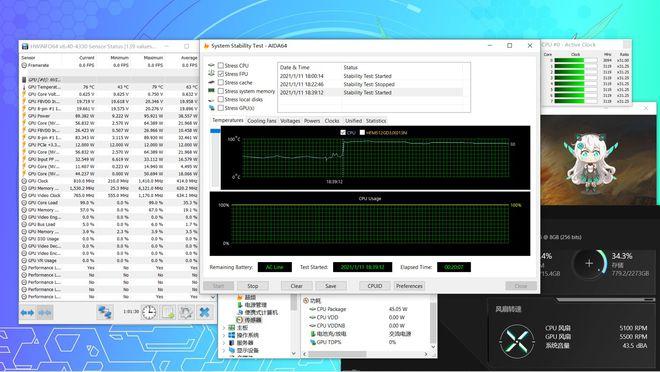
Task: Click HWiNFO network remote monitor icon
Action: coord(104,312)
